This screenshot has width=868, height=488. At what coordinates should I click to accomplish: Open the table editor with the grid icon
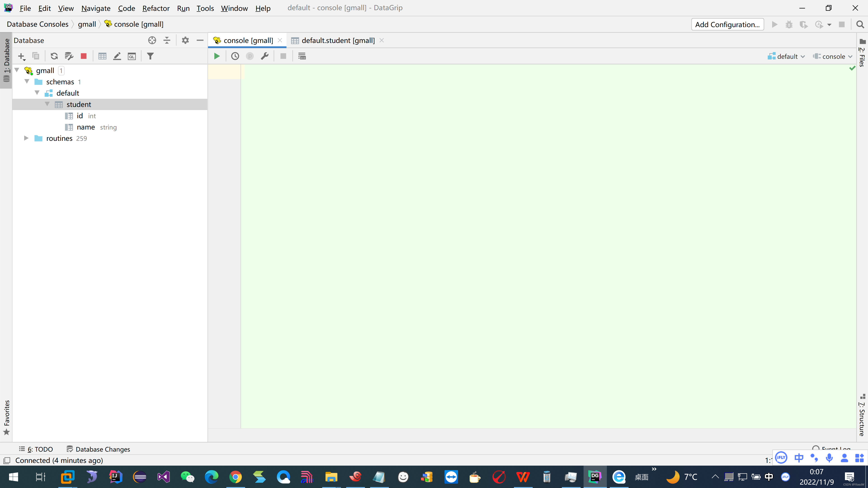coord(102,56)
